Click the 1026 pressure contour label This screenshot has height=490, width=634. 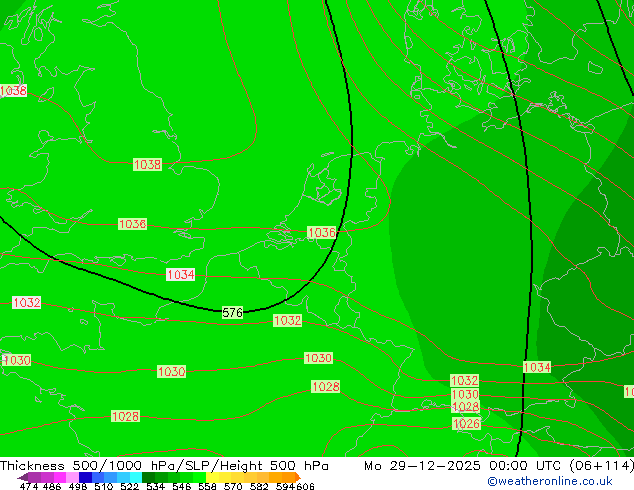coord(466,423)
